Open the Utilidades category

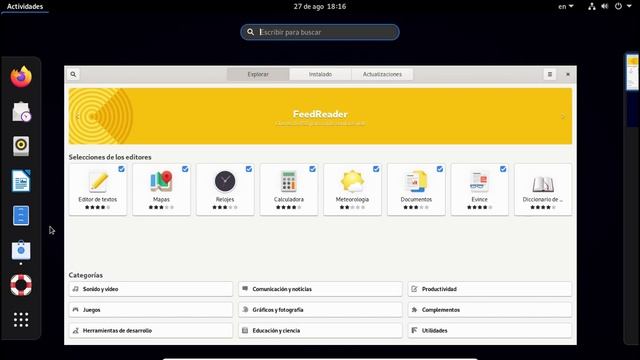pos(490,331)
